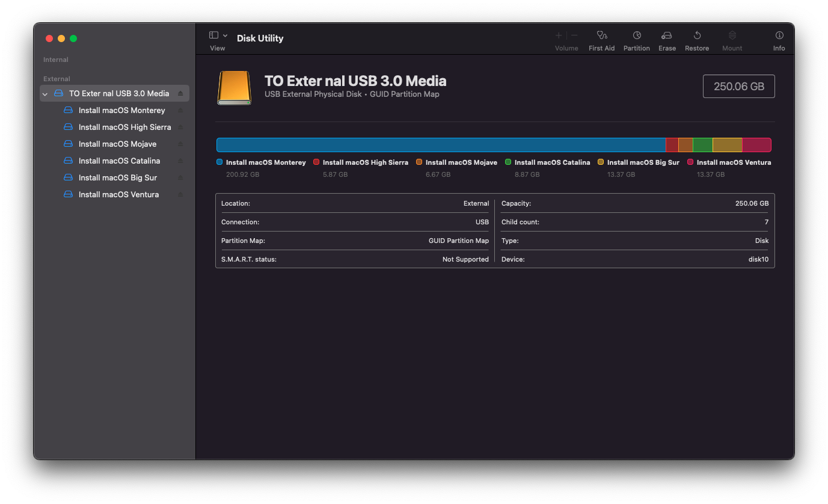Click the Not Supported S.M.A.R.T. value
Screen dimensions: 828x504
465,259
